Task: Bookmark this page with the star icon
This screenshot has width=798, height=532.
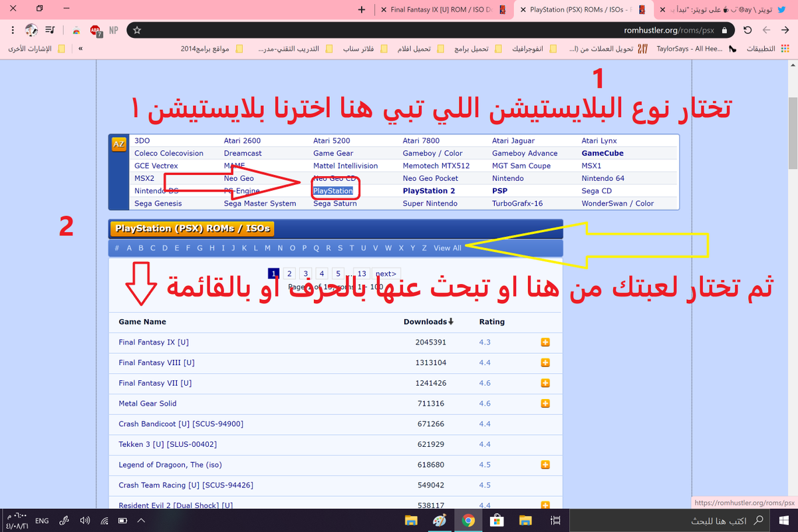Action: pos(136,31)
